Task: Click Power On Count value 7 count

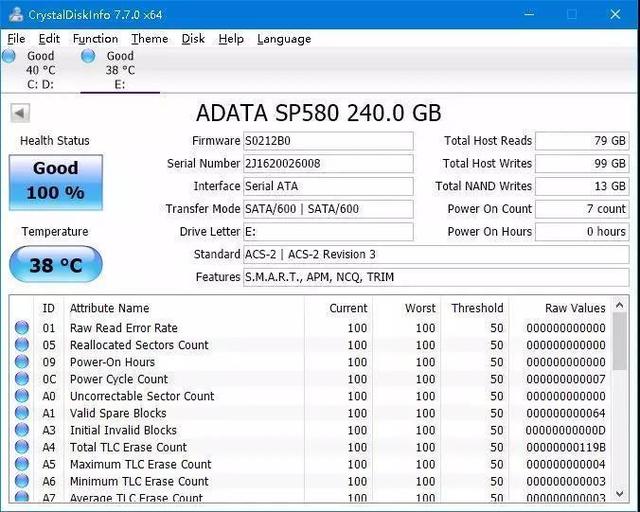Action: (x=582, y=209)
